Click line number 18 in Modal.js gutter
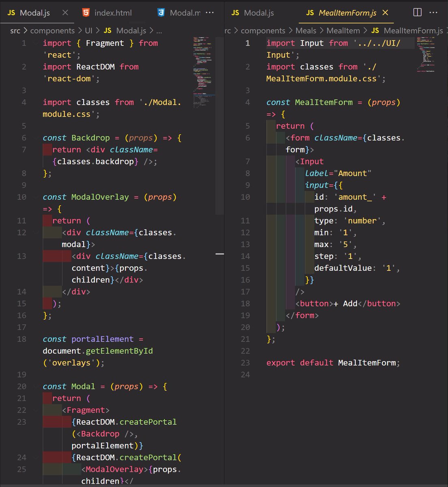The image size is (448, 487). pos(22,339)
